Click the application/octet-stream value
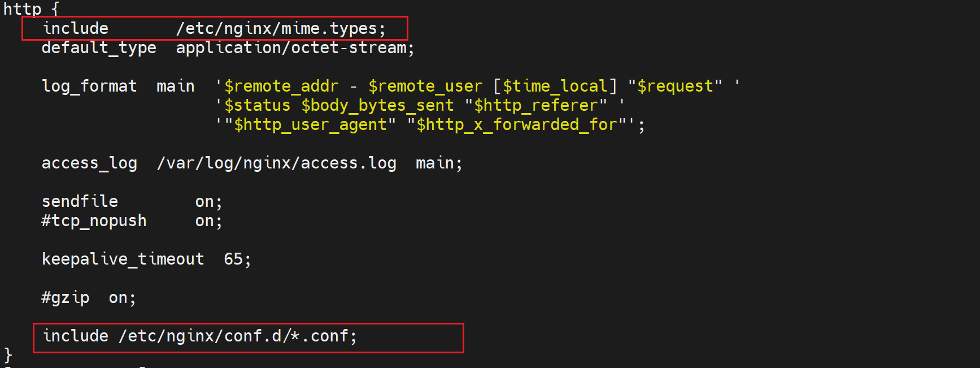Screen dimensions: 980x368 pos(294,48)
